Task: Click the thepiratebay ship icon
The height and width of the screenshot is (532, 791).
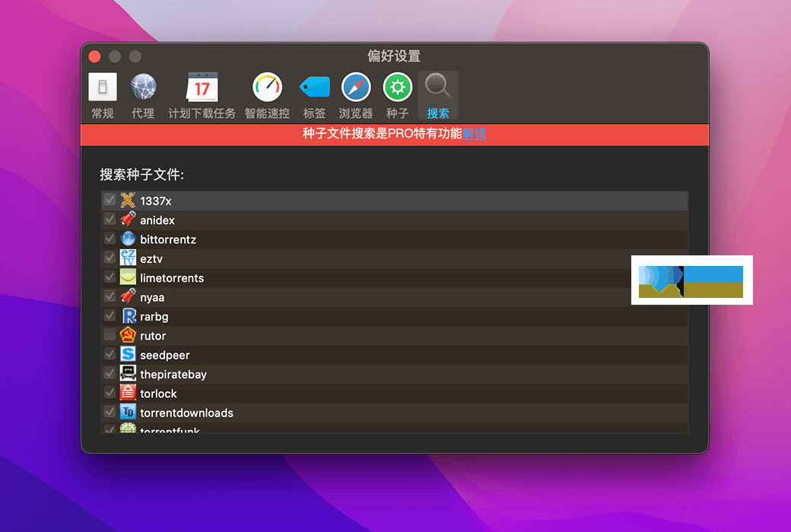Action: pos(128,373)
